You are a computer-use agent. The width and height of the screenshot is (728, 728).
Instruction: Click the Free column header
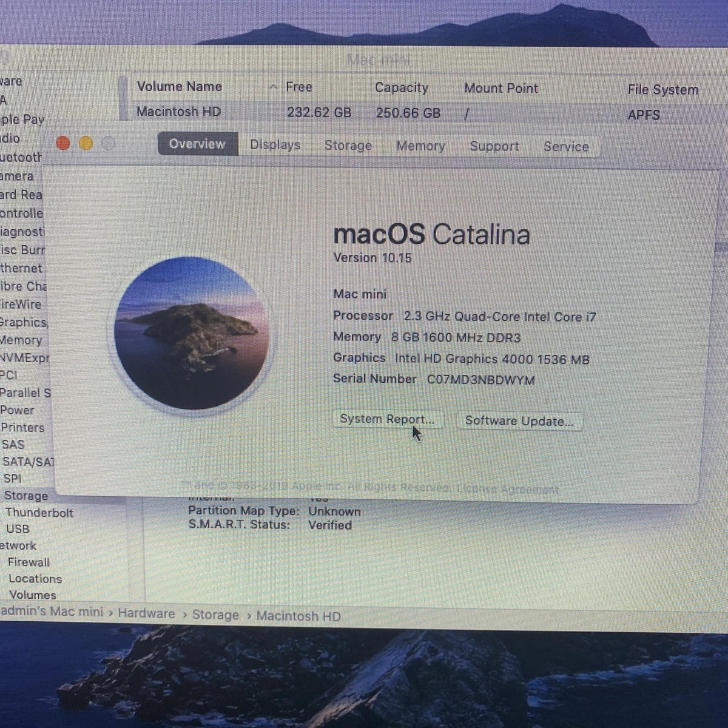point(299,87)
